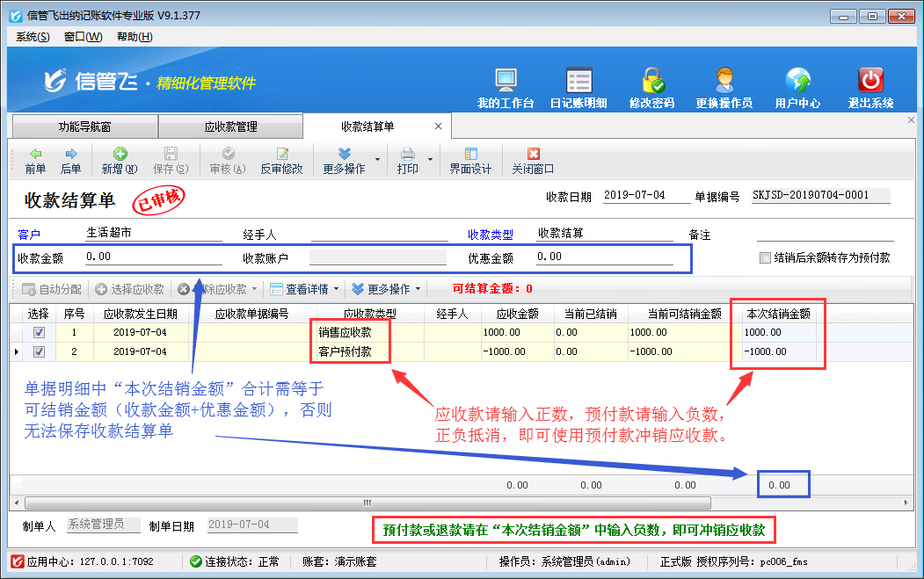
Task: Expand the 打印 dropdown arrow
Action: click(431, 160)
